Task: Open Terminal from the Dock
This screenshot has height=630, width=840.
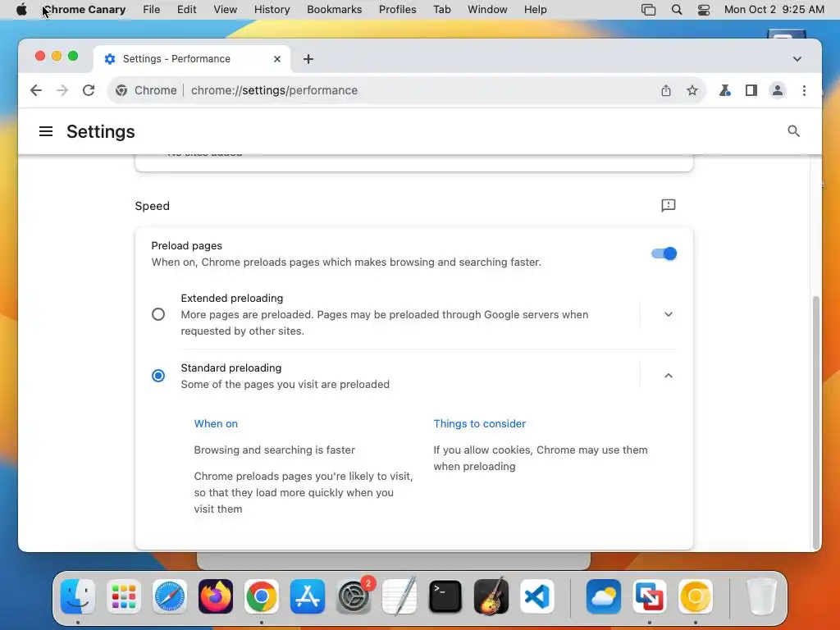Action: (x=445, y=596)
